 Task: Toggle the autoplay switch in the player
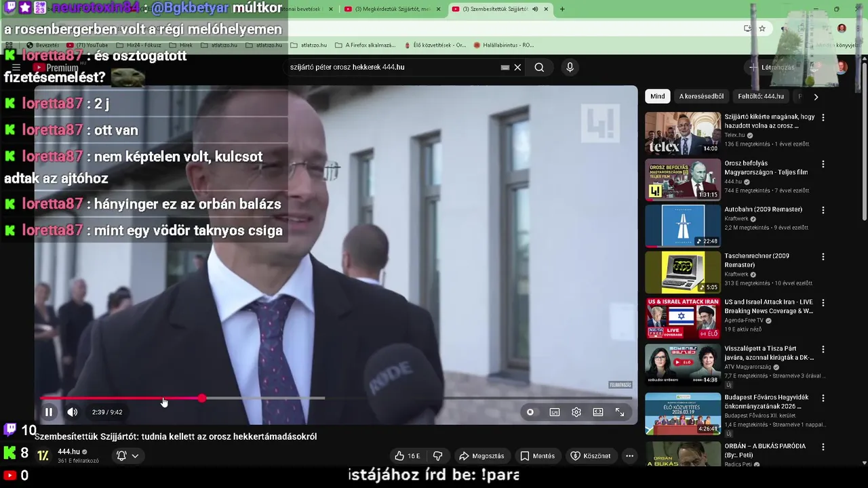pyautogui.click(x=530, y=412)
